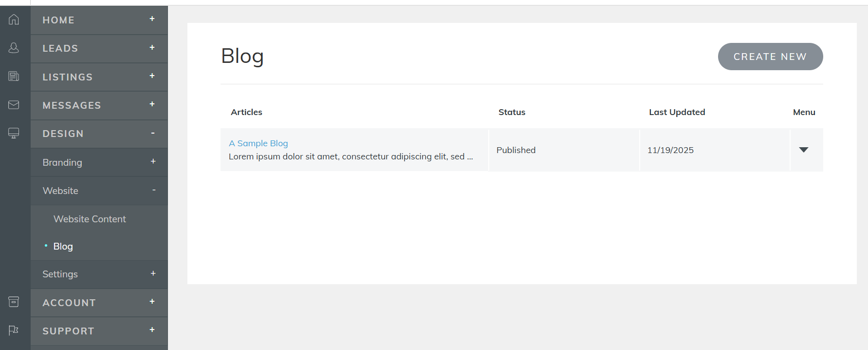
Task: Open the Messages menu item
Action: tap(99, 105)
